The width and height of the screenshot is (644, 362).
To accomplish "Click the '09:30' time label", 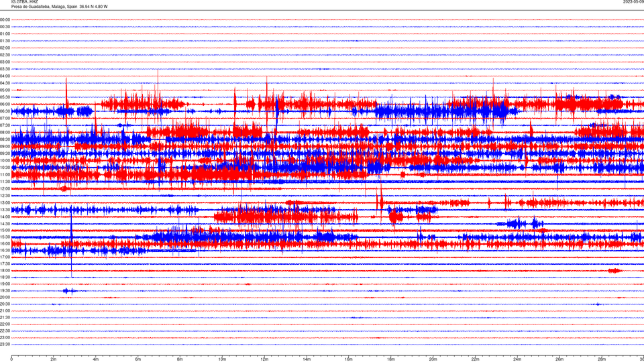I will pyautogui.click(x=5, y=154).
